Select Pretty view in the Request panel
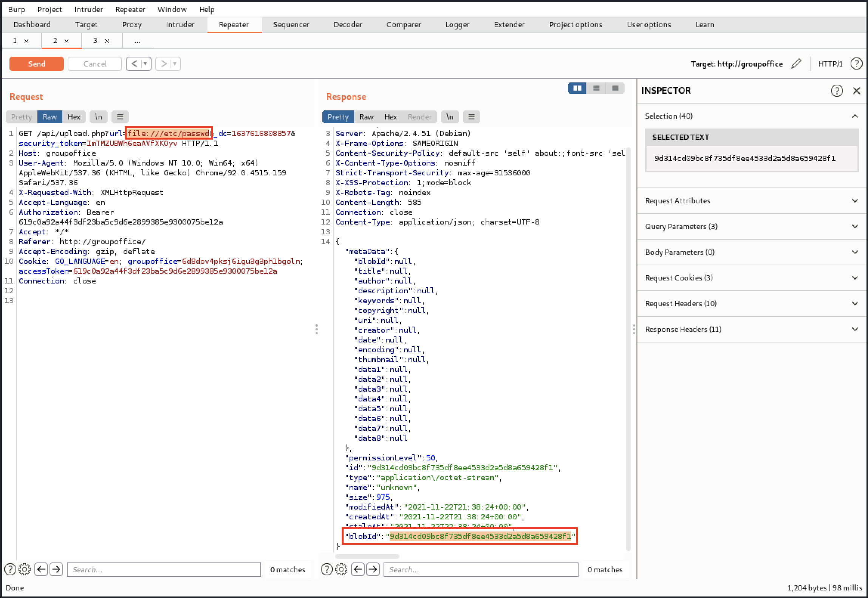Image resolution: width=868 pixels, height=598 pixels. (x=22, y=117)
